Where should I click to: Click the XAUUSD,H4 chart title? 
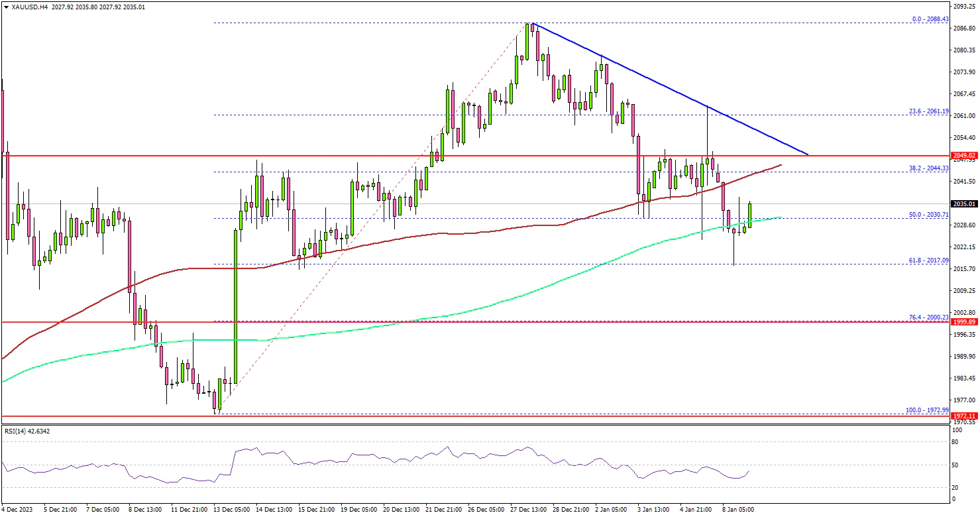click(x=24, y=7)
